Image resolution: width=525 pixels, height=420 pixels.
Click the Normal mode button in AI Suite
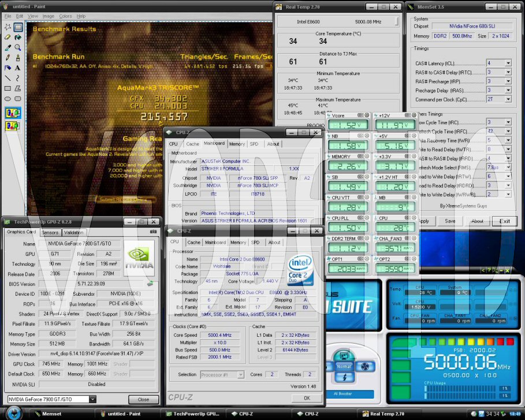tap(344, 366)
